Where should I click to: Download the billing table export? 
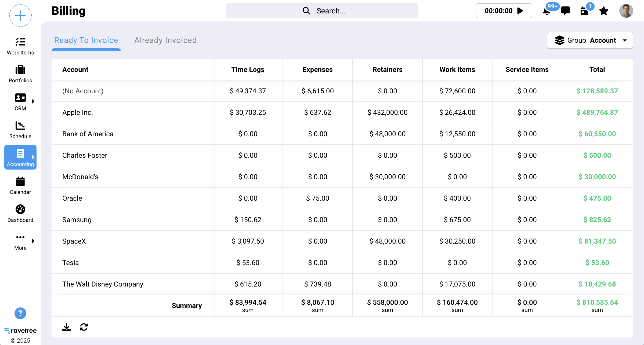[67, 327]
